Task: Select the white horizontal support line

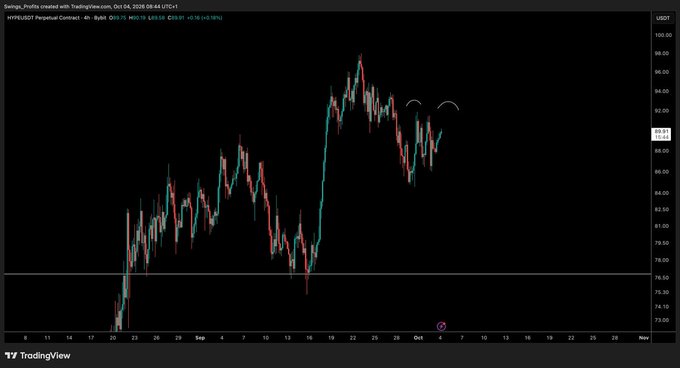Action: [x=327, y=274]
